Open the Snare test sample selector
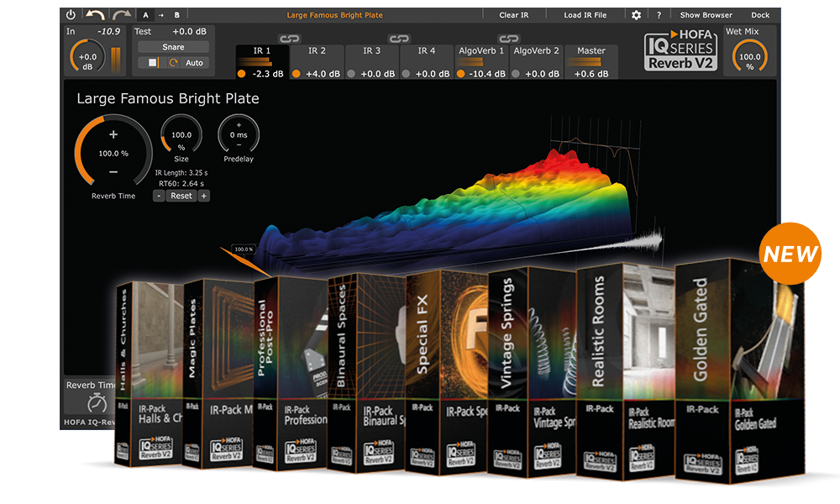Viewport: 840px width, 504px height. click(172, 46)
